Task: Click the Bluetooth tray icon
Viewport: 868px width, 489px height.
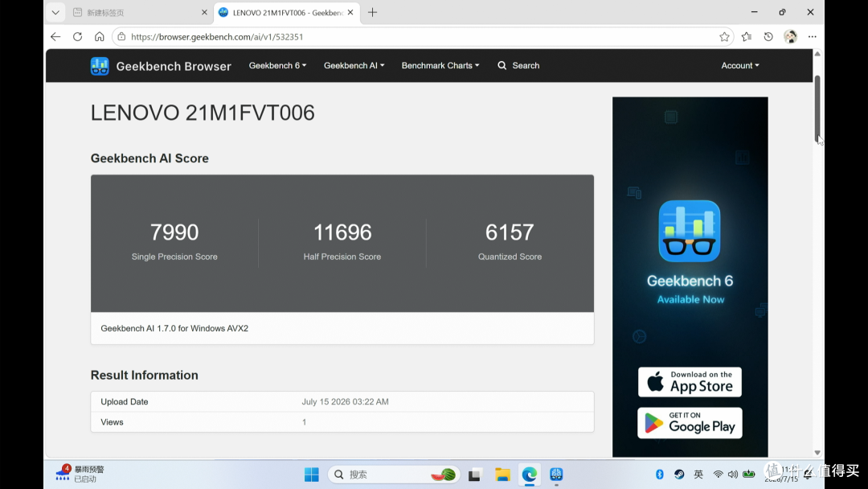Action: (x=659, y=474)
